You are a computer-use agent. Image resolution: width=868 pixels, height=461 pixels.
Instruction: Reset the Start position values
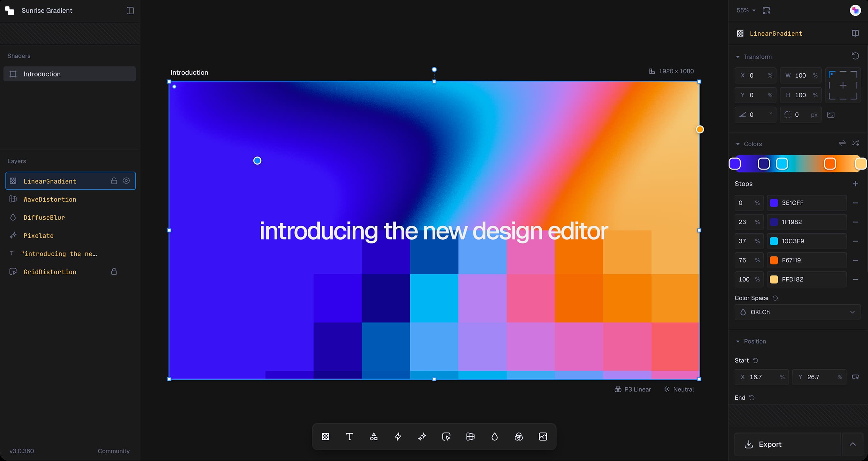[x=755, y=360]
